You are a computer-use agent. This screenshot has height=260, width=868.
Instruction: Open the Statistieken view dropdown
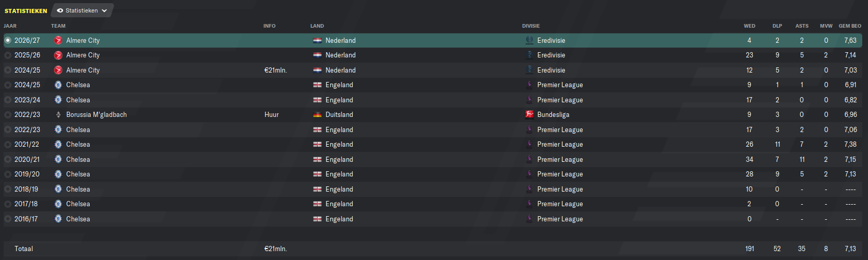[82, 10]
